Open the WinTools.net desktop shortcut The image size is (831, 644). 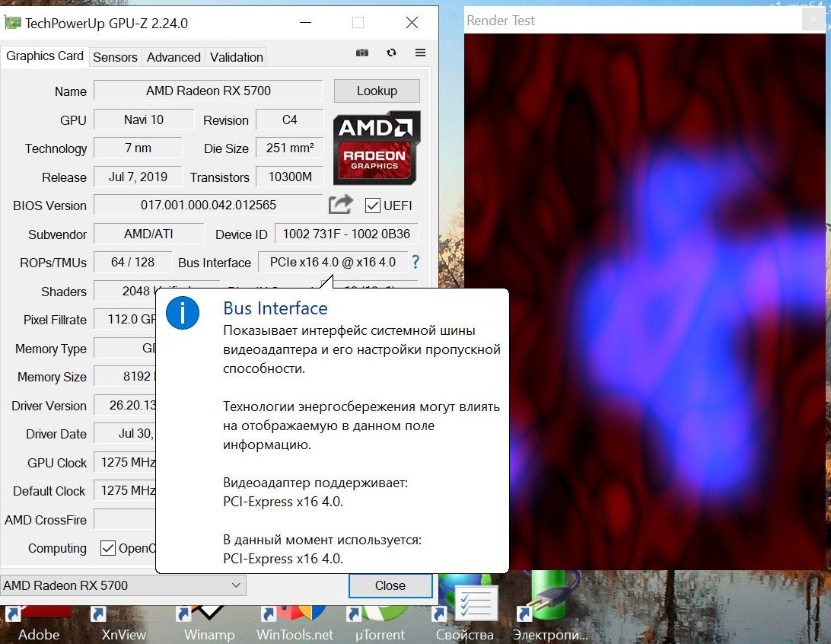[295, 626]
